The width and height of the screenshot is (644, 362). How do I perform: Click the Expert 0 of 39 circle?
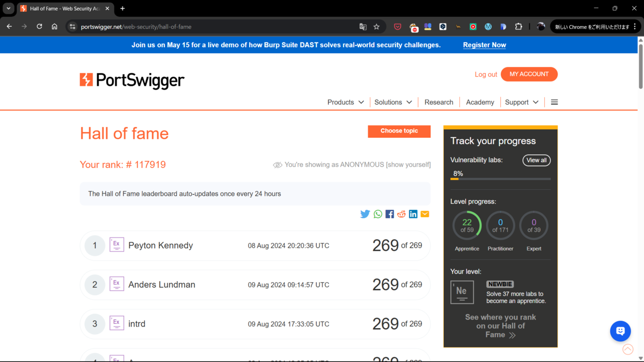(533, 225)
